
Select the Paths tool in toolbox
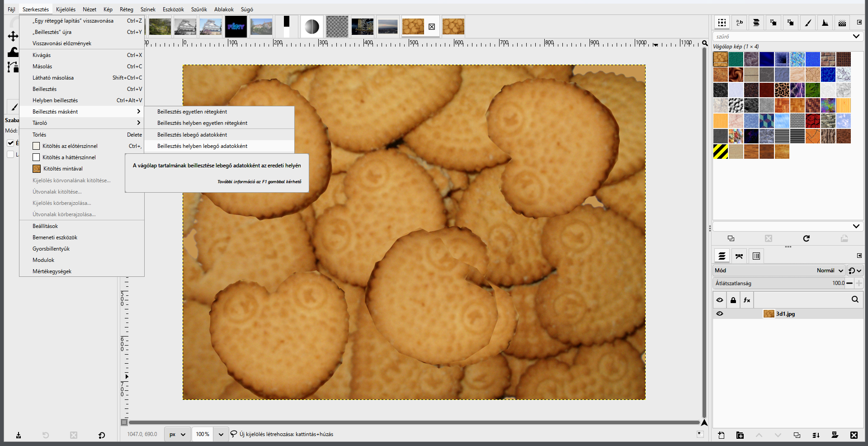tap(13, 67)
